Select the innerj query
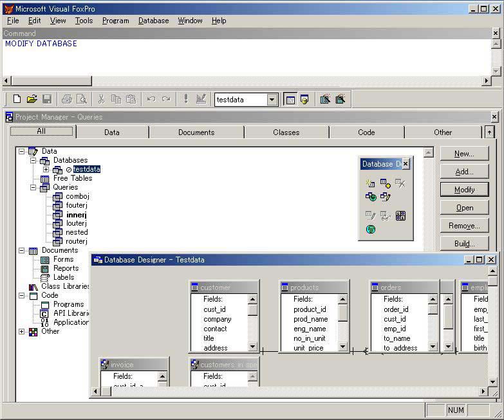 click(x=77, y=215)
